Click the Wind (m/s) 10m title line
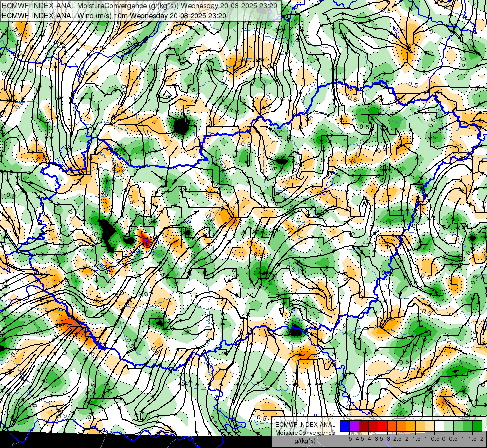 tap(114, 16)
